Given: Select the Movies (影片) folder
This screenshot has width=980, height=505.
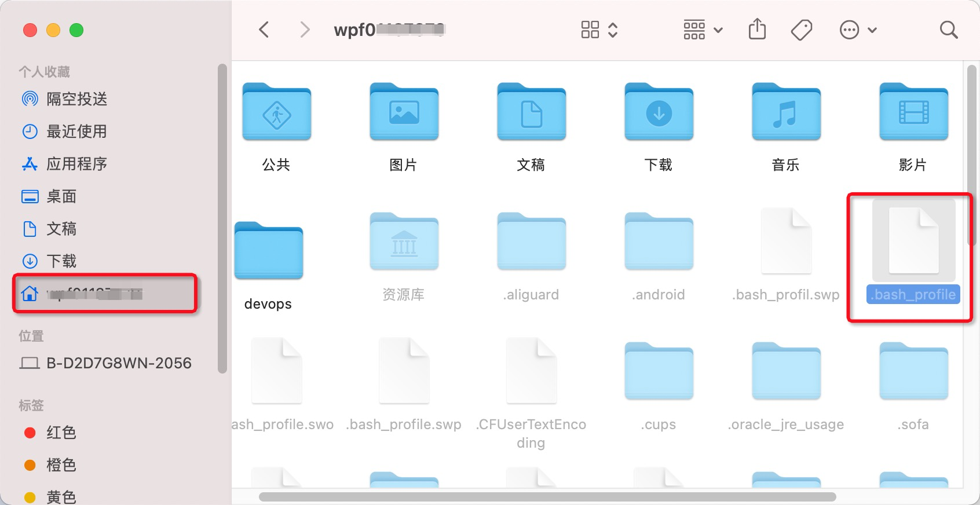Looking at the screenshot, I should 913,112.
